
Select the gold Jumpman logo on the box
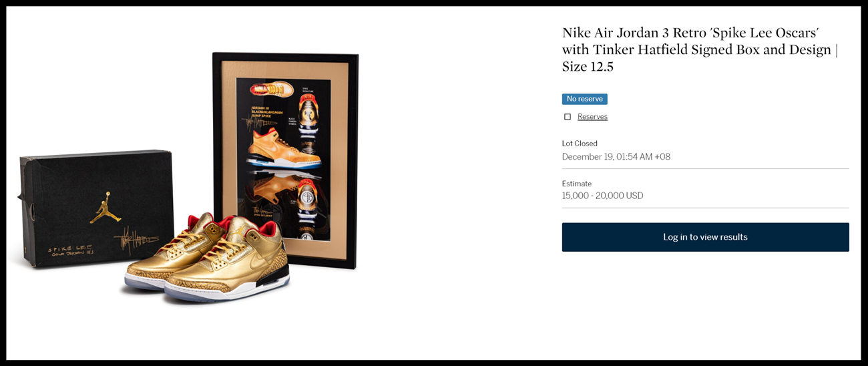(x=105, y=207)
